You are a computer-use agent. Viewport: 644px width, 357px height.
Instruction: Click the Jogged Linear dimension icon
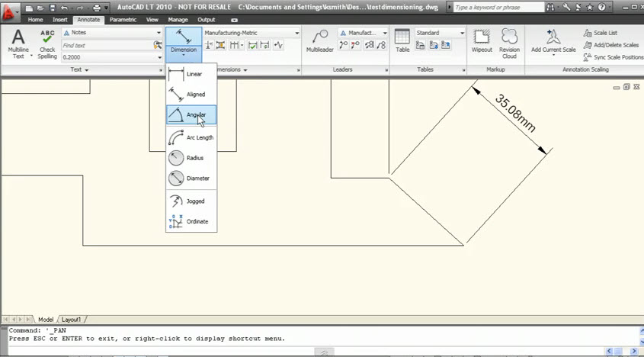click(x=278, y=45)
